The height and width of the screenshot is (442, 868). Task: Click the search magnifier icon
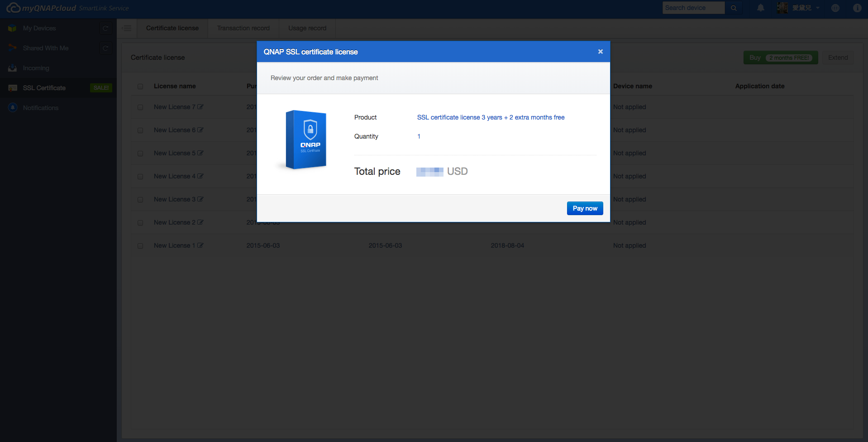(734, 8)
